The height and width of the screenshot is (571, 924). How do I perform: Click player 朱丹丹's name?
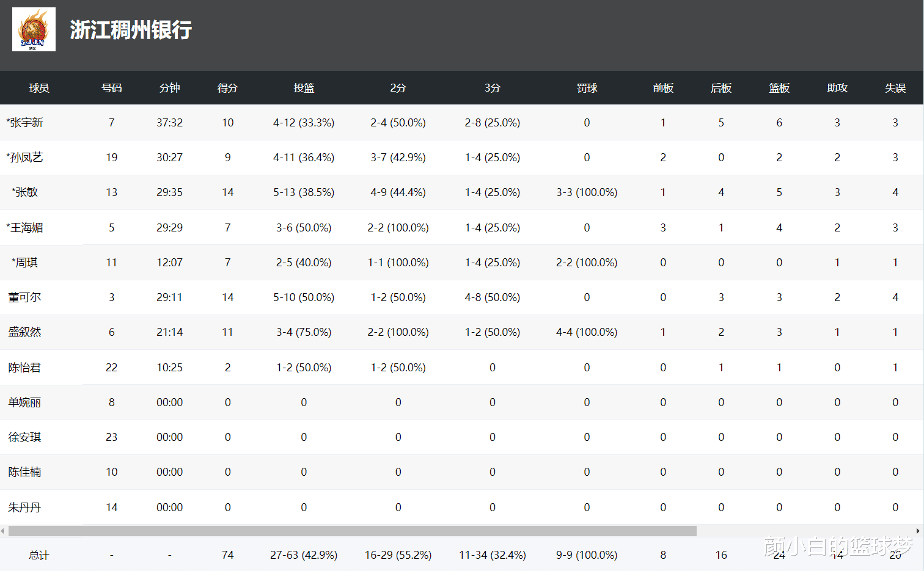tap(24, 507)
